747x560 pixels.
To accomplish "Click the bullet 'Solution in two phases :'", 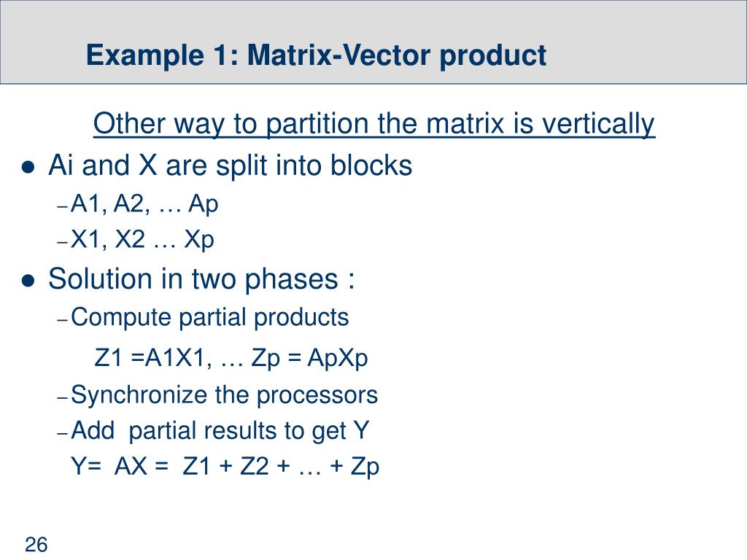I will (x=201, y=279).
